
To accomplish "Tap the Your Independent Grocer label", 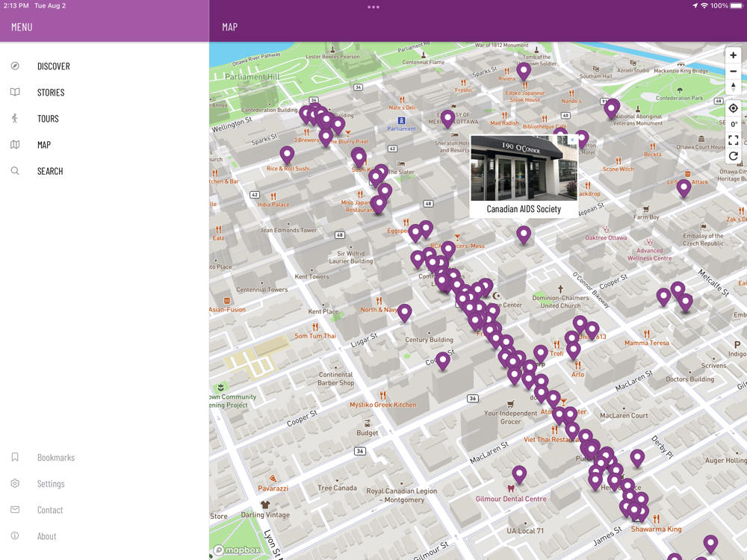I will (x=511, y=417).
